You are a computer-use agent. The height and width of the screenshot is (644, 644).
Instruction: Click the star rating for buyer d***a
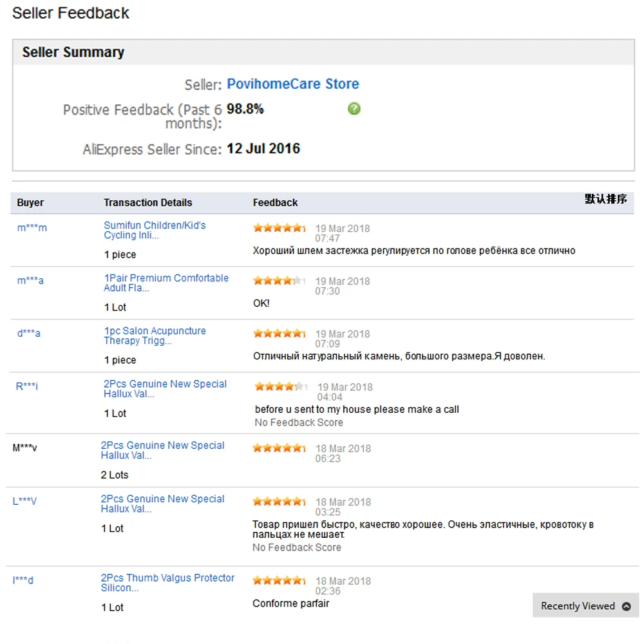[x=279, y=334]
